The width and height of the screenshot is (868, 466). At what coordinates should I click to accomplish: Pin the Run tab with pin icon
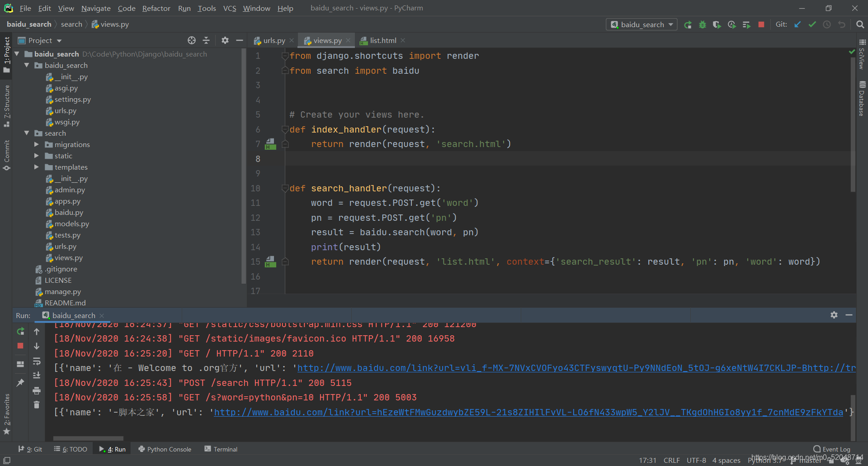click(20, 383)
